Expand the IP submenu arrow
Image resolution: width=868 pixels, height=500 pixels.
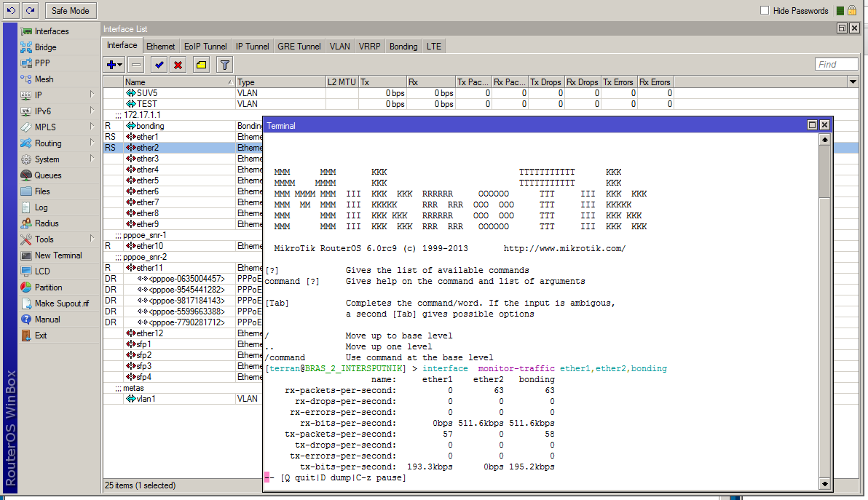pyautogui.click(x=92, y=95)
